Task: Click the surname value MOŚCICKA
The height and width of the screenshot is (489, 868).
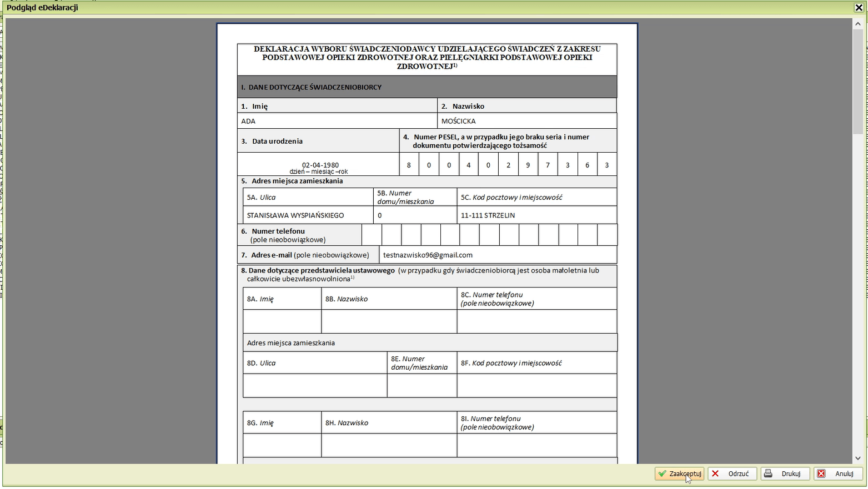Action: [x=458, y=121]
